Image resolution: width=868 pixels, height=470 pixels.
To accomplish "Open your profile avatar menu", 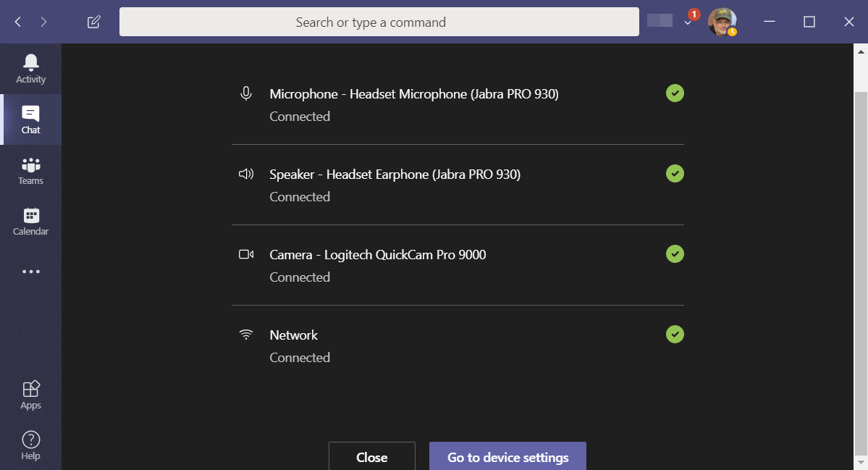I will [x=722, y=22].
